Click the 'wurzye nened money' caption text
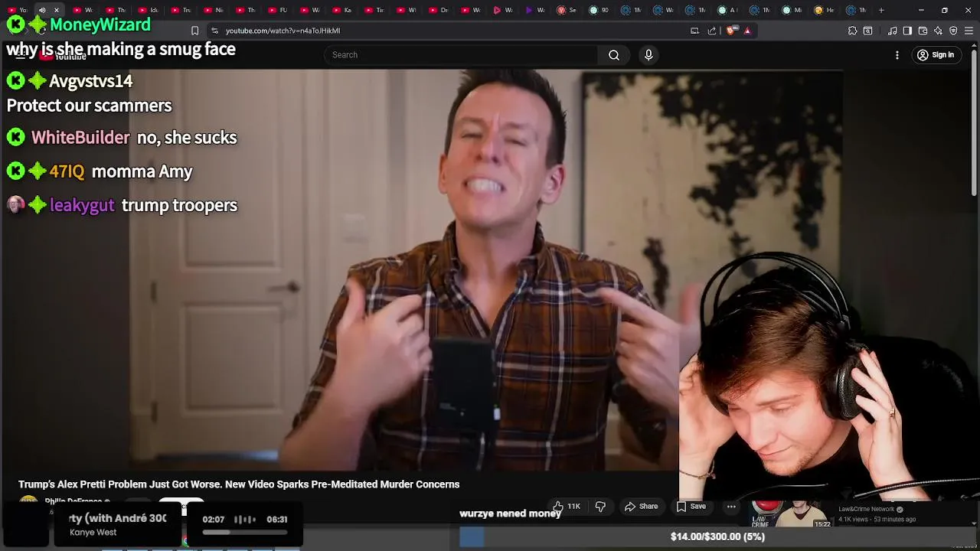The width and height of the screenshot is (980, 551). point(510,514)
